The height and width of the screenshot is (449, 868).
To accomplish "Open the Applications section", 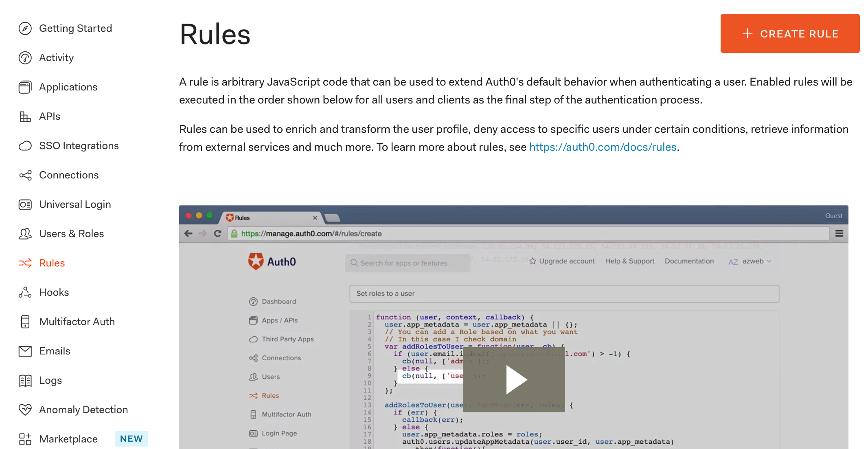I will 68,87.
